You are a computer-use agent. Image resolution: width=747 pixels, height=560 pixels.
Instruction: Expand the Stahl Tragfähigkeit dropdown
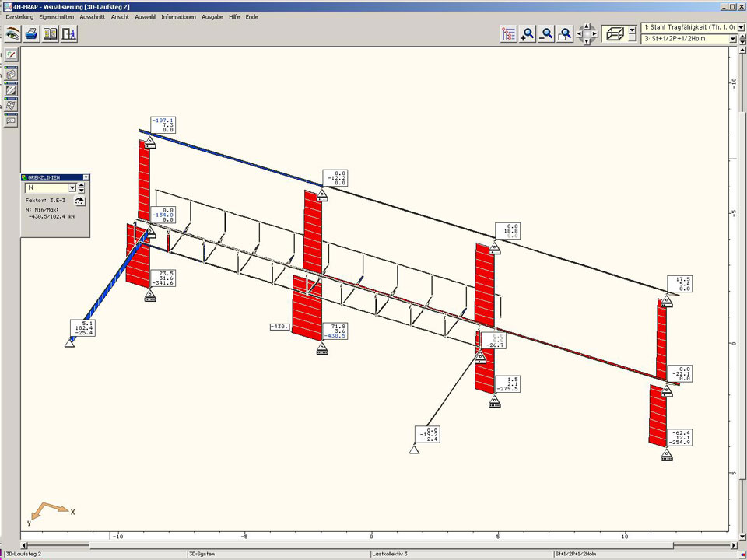pyautogui.click(x=741, y=27)
